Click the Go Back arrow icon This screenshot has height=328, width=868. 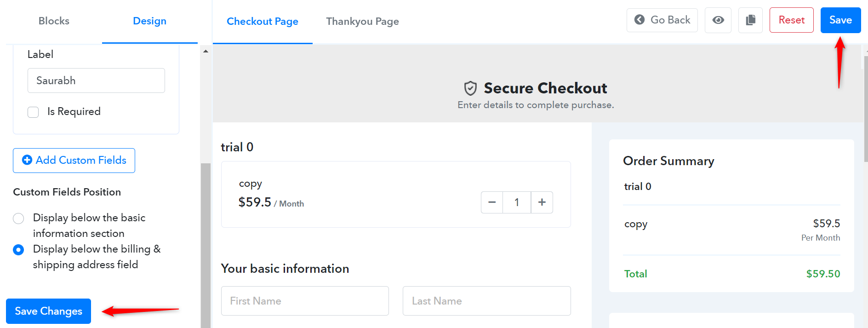click(x=640, y=20)
